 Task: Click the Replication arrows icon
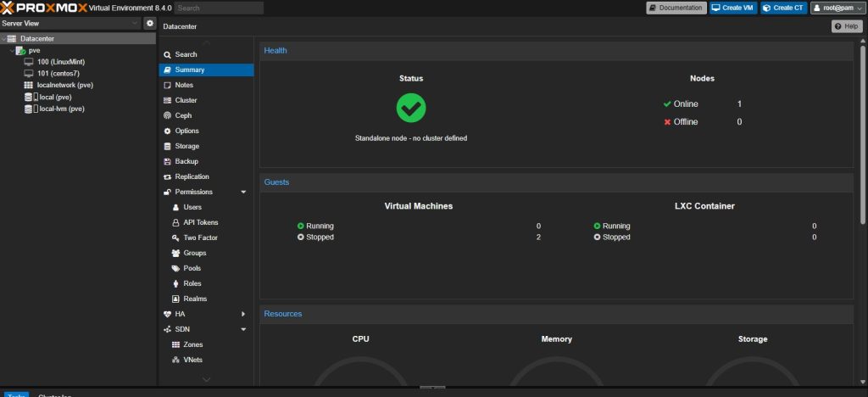pyautogui.click(x=167, y=177)
